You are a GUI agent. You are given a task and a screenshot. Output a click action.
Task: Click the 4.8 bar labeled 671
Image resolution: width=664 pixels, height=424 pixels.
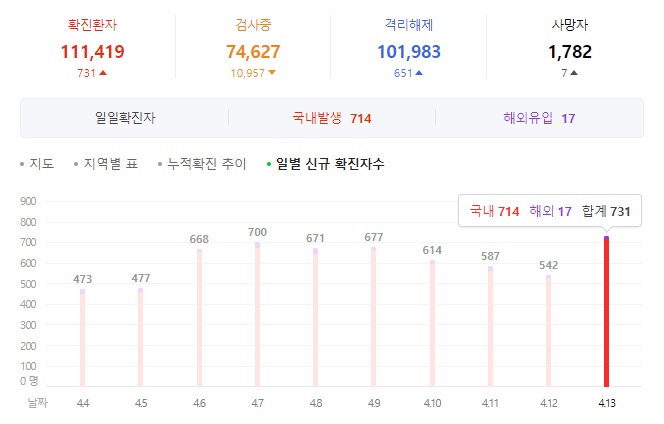pyautogui.click(x=315, y=318)
